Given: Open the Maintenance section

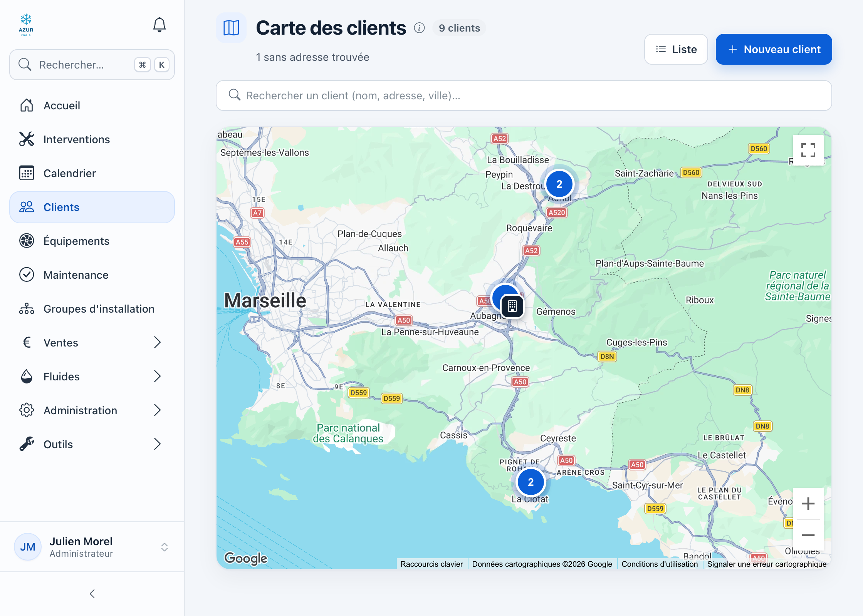Looking at the screenshot, I should pyautogui.click(x=92, y=275).
